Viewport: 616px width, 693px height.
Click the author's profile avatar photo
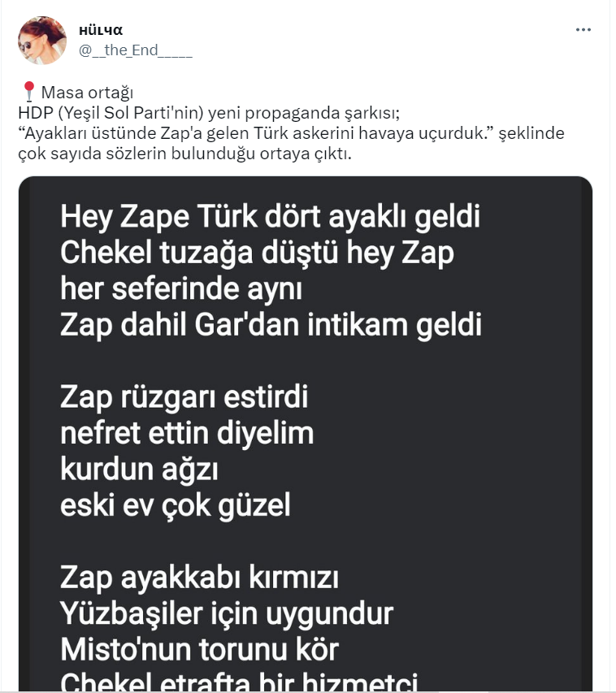point(42,41)
